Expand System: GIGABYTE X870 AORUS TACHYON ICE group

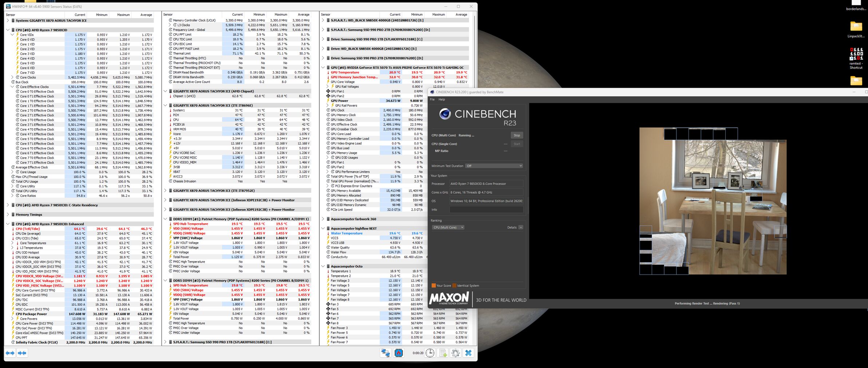(x=8, y=21)
